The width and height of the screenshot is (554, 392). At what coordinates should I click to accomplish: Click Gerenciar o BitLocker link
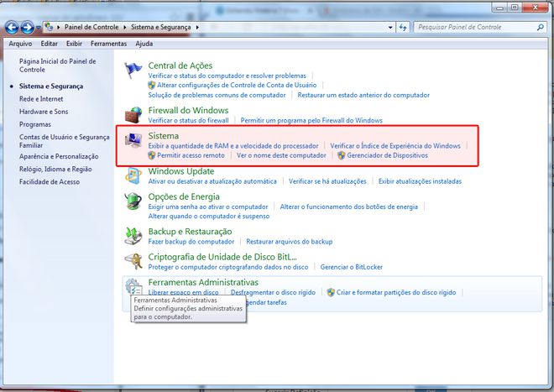pos(352,267)
